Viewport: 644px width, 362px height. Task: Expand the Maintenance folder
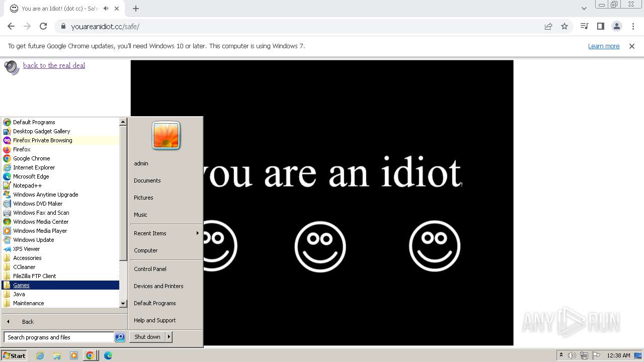click(60, 303)
